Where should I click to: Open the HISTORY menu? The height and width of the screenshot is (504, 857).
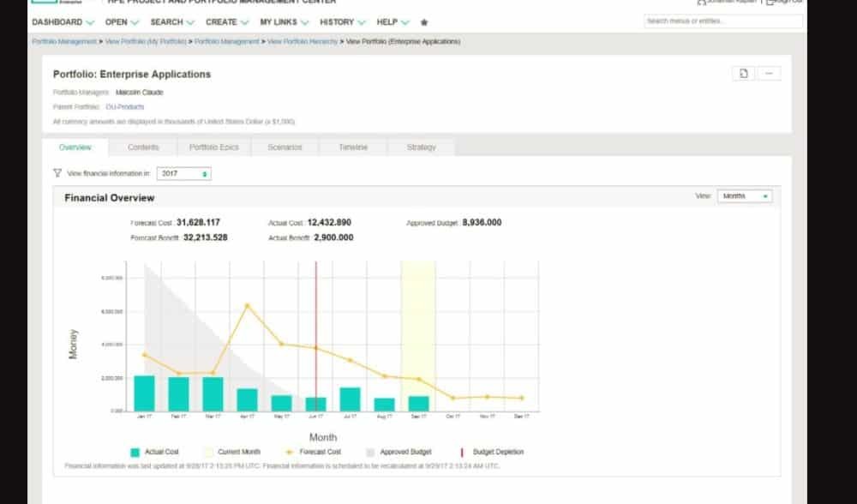343,21
